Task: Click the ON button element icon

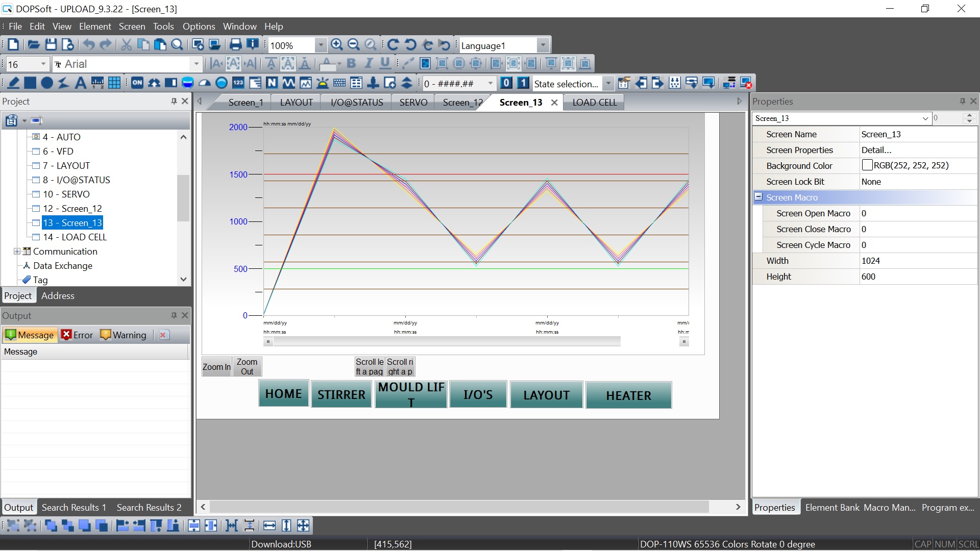Action: tap(137, 83)
